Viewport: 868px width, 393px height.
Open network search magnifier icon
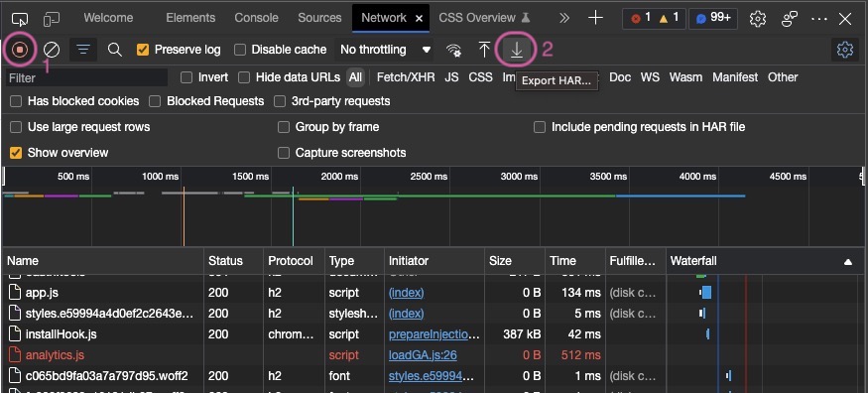115,50
